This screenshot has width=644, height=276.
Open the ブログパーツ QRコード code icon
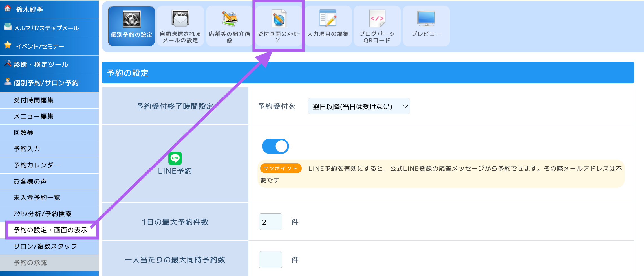377,19
